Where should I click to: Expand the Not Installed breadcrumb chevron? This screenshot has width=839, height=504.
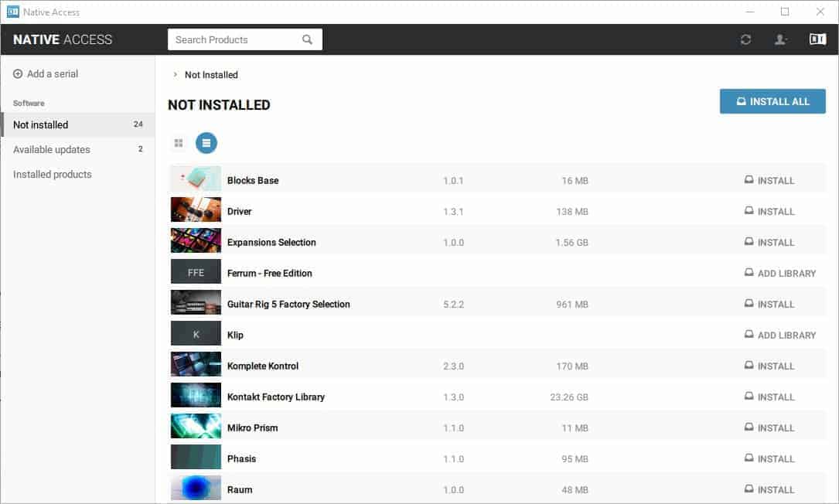(x=176, y=75)
